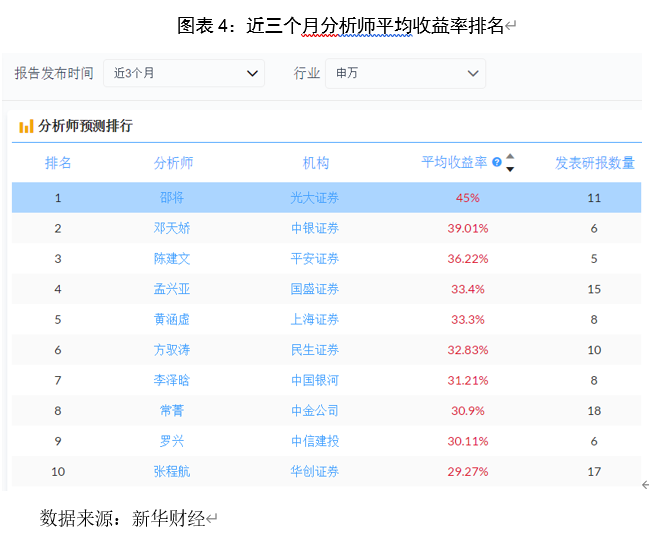Image resolution: width=649 pixels, height=535 pixels.
Task: Click the 分析师 column header
Action: point(173,163)
